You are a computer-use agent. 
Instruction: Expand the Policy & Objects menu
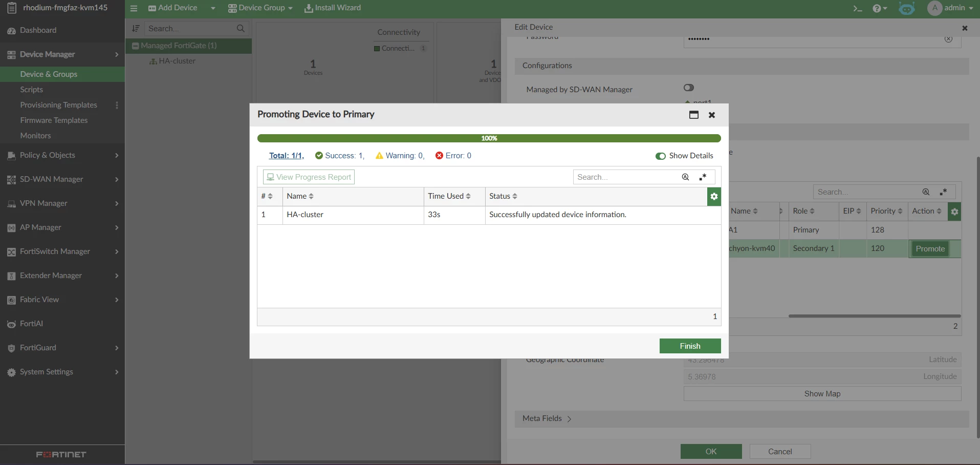click(117, 156)
